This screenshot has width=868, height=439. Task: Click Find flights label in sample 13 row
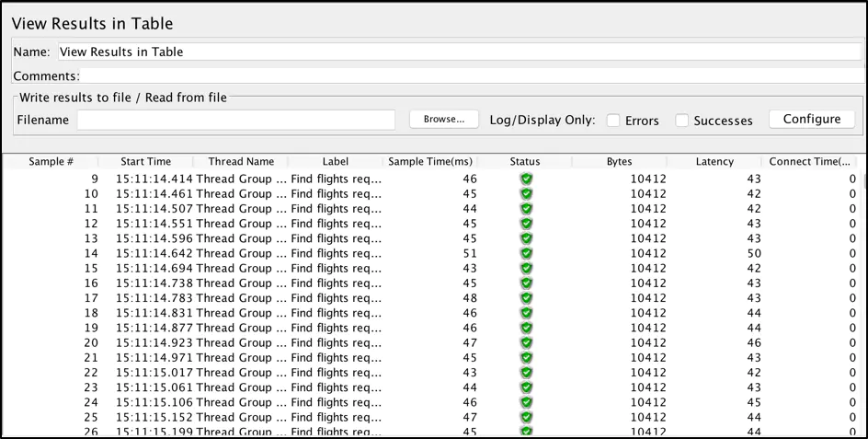click(336, 239)
